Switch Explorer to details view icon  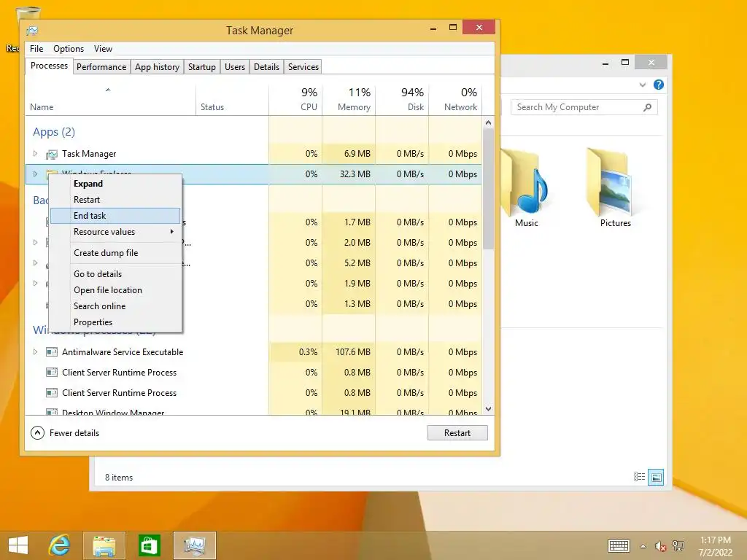pyautogui.click(x=639, y=477)
